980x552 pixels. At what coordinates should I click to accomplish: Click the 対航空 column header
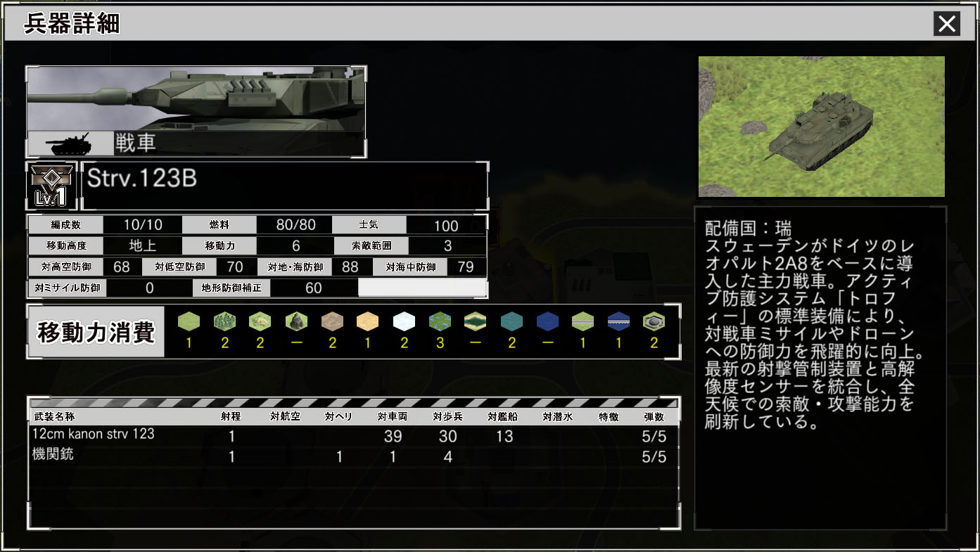285,417
